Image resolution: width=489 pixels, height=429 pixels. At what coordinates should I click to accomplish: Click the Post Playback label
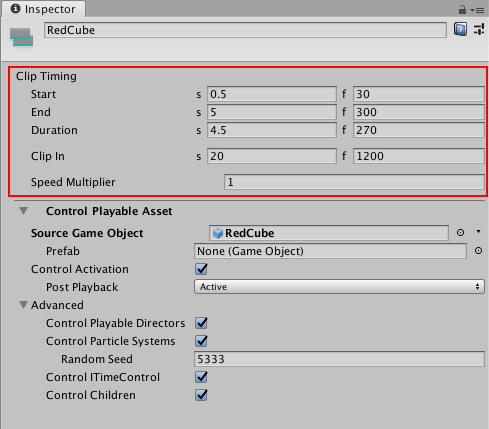coord(82,287)
